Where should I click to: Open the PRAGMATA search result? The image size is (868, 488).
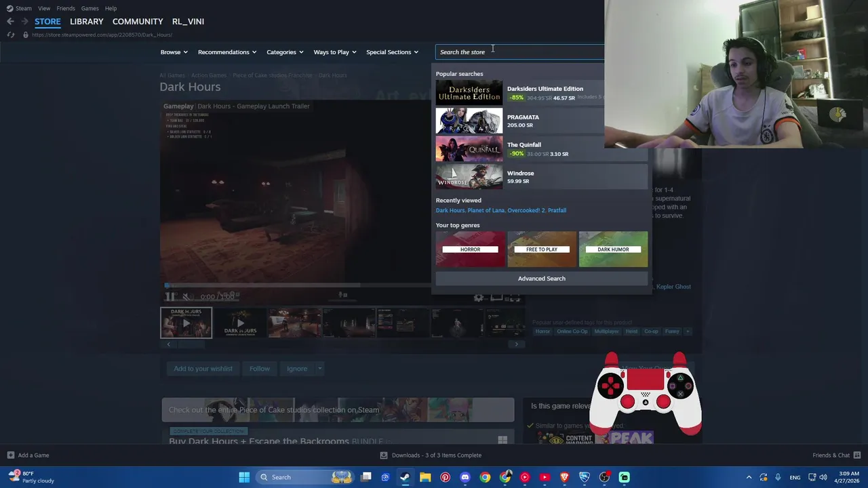point(541,121)
